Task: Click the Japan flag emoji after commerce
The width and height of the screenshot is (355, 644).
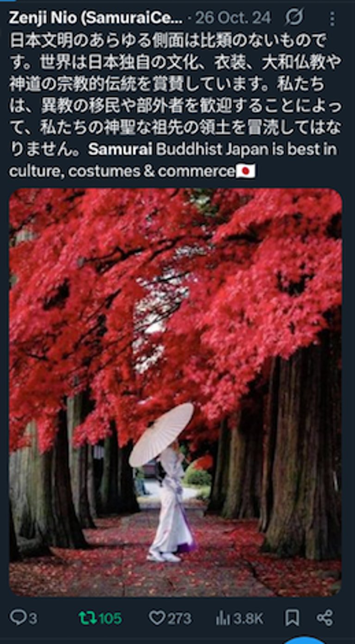Action: click(245, 172)
